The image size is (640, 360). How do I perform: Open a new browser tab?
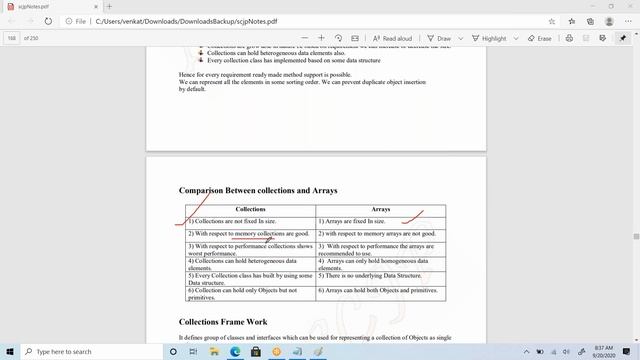pos(109,7)
